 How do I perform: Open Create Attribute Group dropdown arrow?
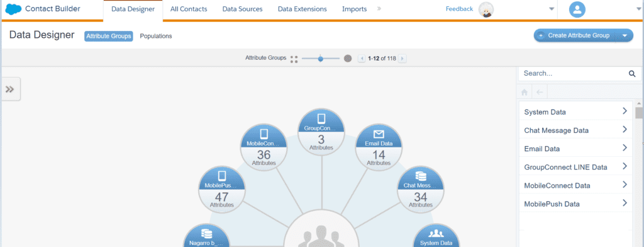point(625,36)
